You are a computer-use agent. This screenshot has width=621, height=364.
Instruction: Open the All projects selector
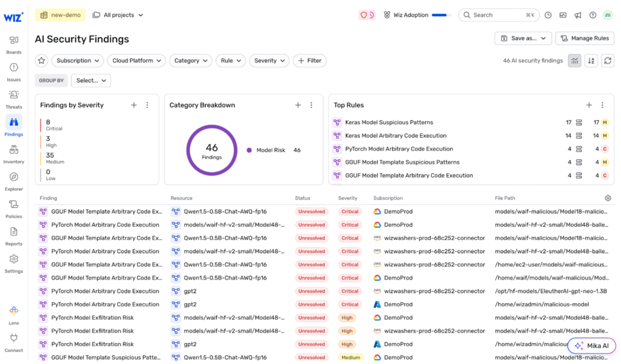[118, 15]
